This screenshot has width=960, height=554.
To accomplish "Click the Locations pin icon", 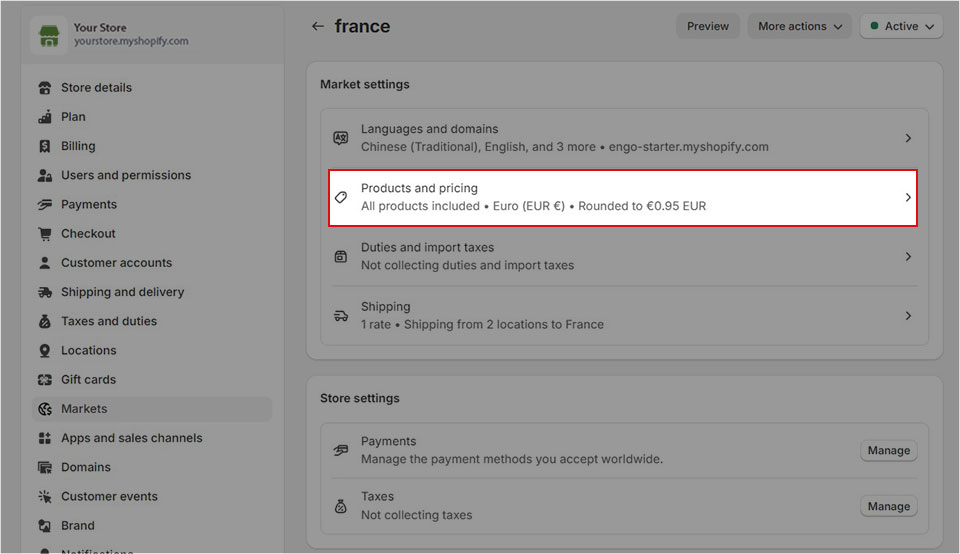I will click(45, 351).
